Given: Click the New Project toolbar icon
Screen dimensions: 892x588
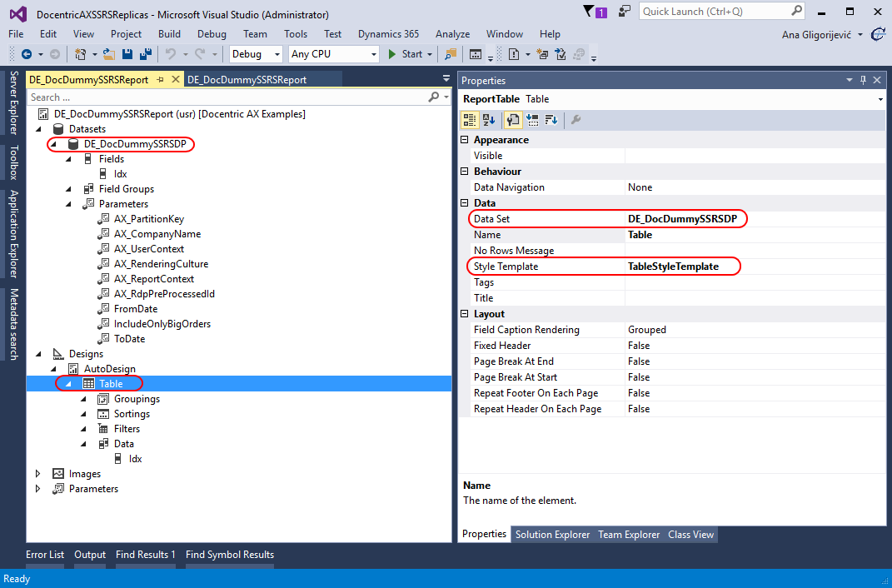Looking at the screenshot, I should click(80, 54).
